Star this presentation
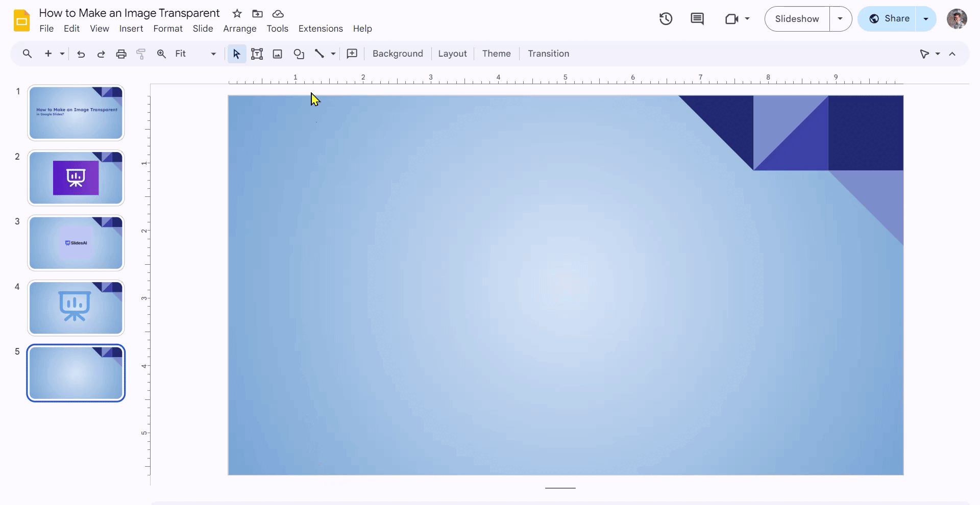The width and height of the screenshot is (980, 505). coord(237,14)
